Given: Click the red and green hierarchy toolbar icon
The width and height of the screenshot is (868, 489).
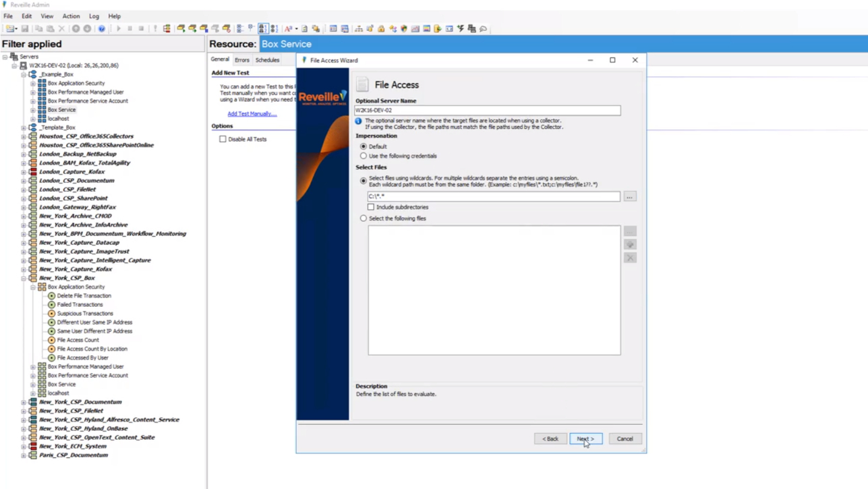Looking at the screenshot, I should pyautogui.click(x=167, y=29).
